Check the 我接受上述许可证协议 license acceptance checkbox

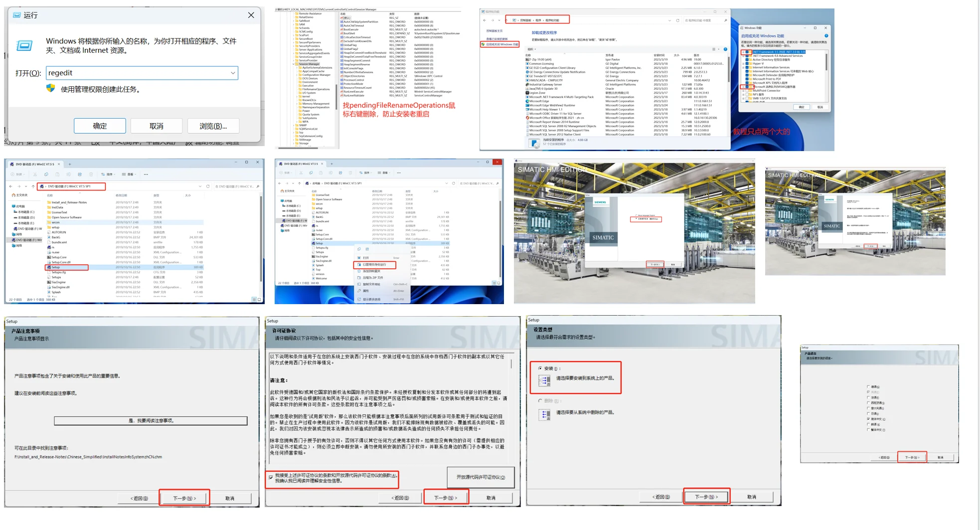(271, 478)
